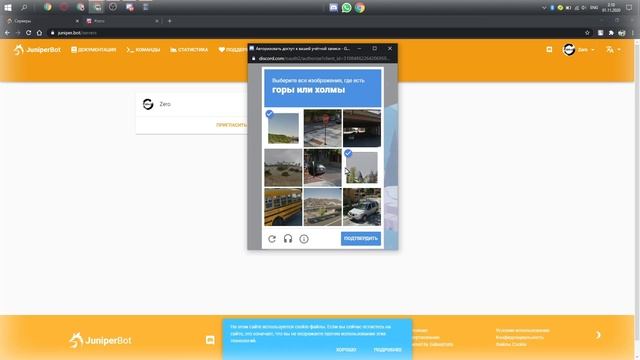Select the white SUV captcha tile
Screen dimensions: 640x360
click(x=362, y=207)
